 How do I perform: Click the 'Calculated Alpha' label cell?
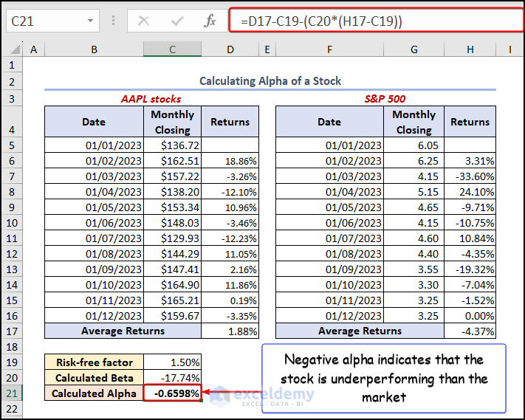[94, 393]
